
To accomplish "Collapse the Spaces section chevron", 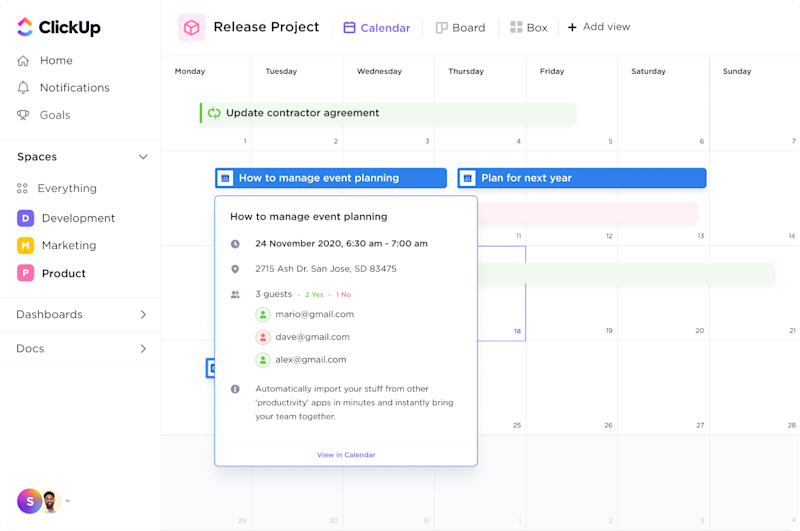I will [x=143, y=157].
